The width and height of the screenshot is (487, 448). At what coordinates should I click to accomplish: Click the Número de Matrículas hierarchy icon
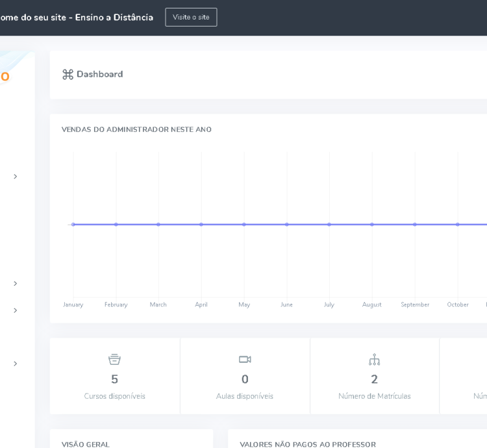374,359
